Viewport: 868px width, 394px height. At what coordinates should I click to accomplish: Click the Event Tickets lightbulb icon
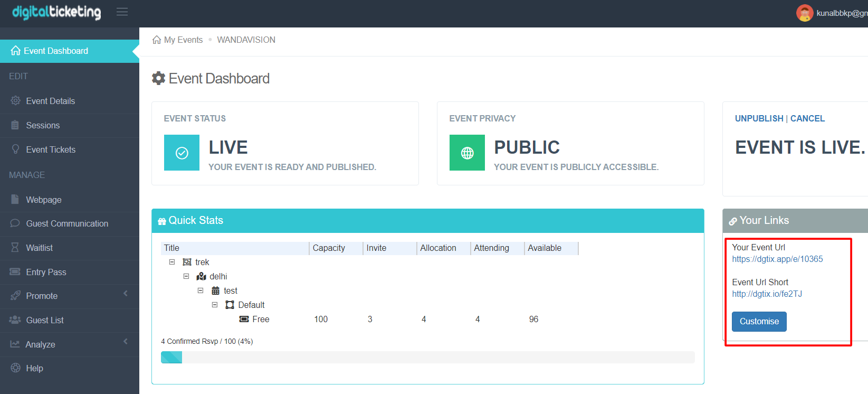pyautogui.click(x=15, y=149)
